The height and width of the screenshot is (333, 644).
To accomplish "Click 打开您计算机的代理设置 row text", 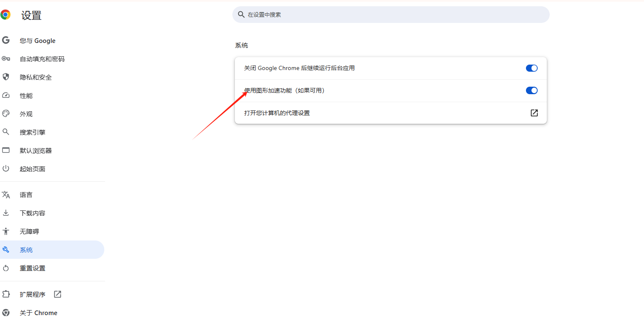I will (277, 113).
